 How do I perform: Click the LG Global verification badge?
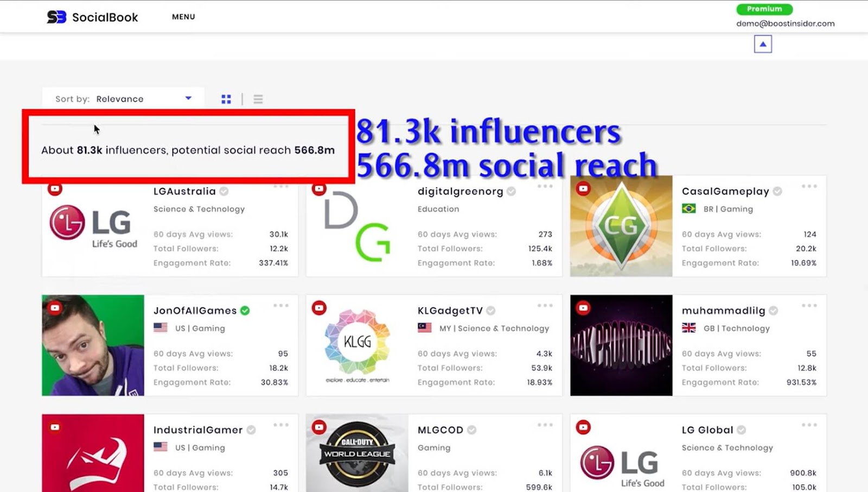coord(742,430)
